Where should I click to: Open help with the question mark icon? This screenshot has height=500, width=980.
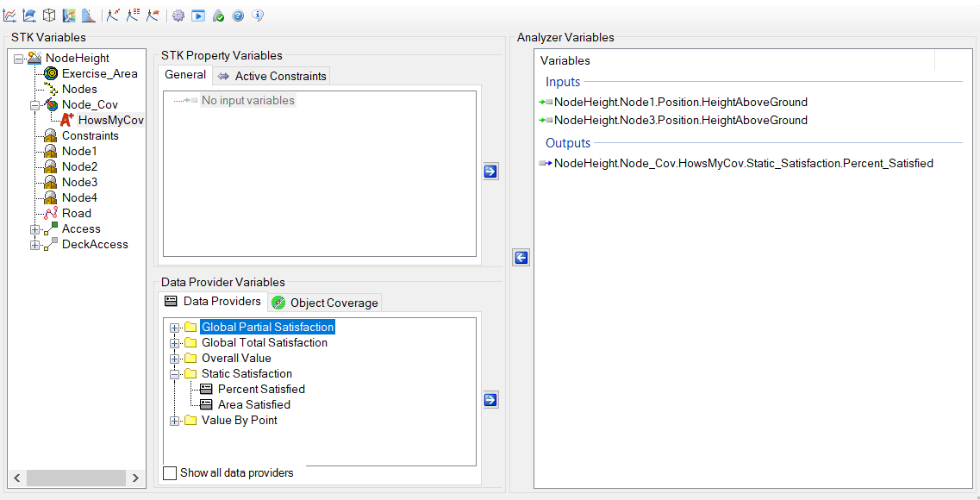(x=238, y=16)
